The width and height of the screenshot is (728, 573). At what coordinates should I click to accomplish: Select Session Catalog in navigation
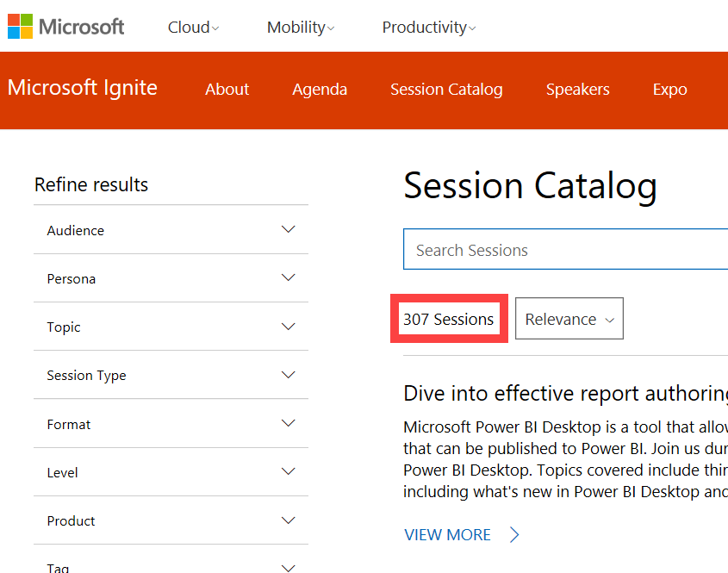pyautogui.click(x=446, y=90)
